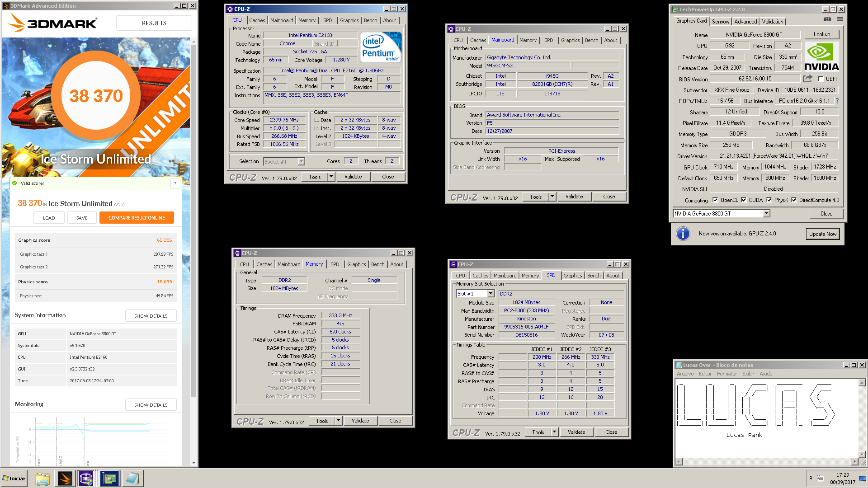Click the Iniciar start button
Screen dimensions: 868x488
pos(14,479)
